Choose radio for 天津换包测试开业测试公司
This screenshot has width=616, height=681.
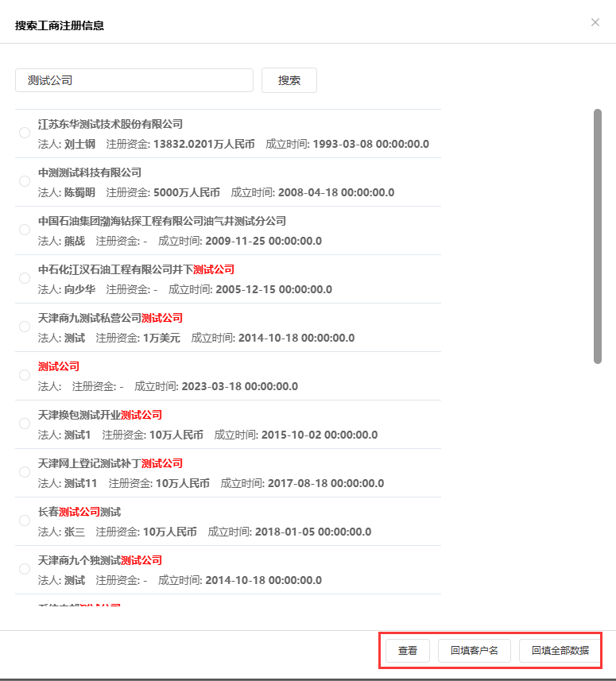[25, 424]
